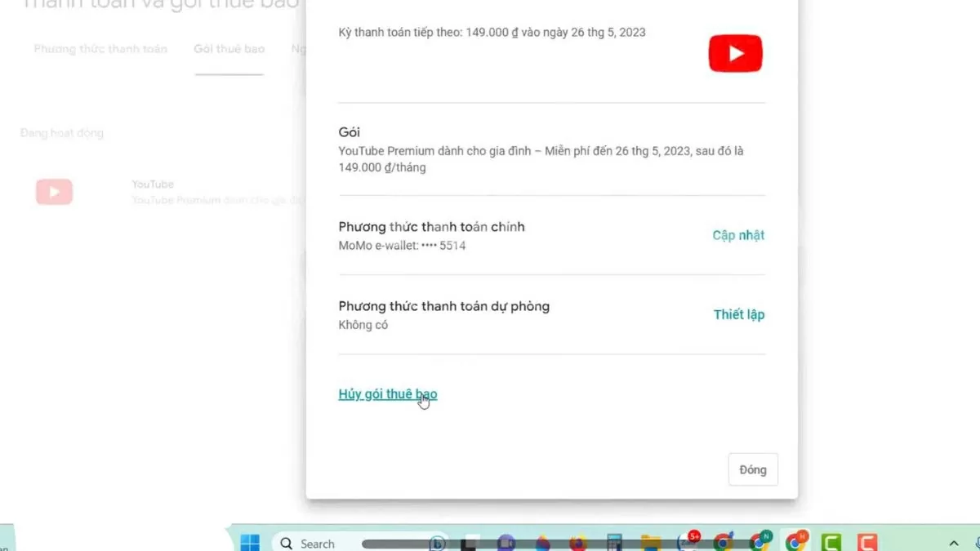Open the Calculator app in the taskbar
This screenshot has width=980, height=551.
coord(614,543)
